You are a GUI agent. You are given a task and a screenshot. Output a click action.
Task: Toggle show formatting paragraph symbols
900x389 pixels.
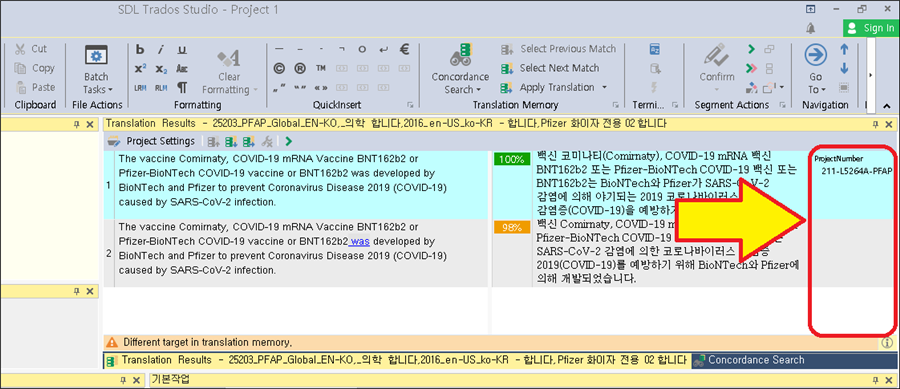tap(182, 88)
